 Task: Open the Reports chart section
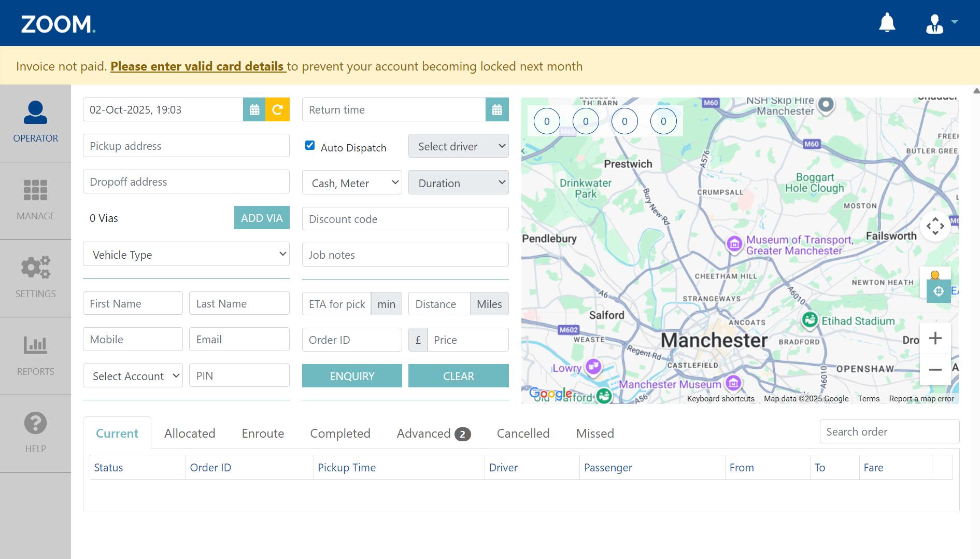pos(35,356)
